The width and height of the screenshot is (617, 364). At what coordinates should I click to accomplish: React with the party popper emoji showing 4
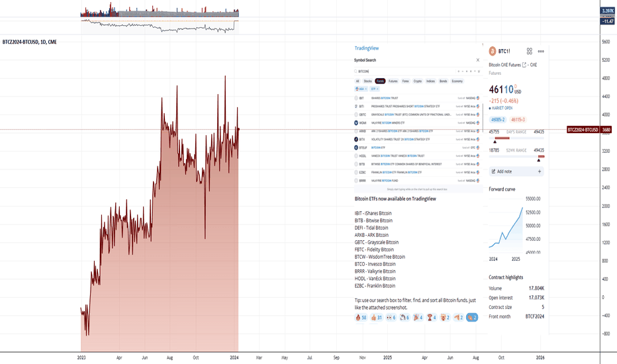coord(418,318)
